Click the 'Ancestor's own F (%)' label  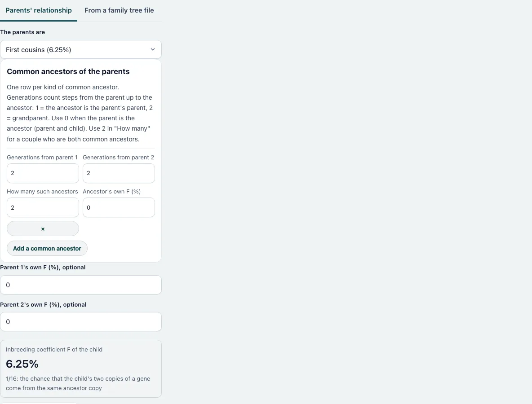click(x=111, y=192)
